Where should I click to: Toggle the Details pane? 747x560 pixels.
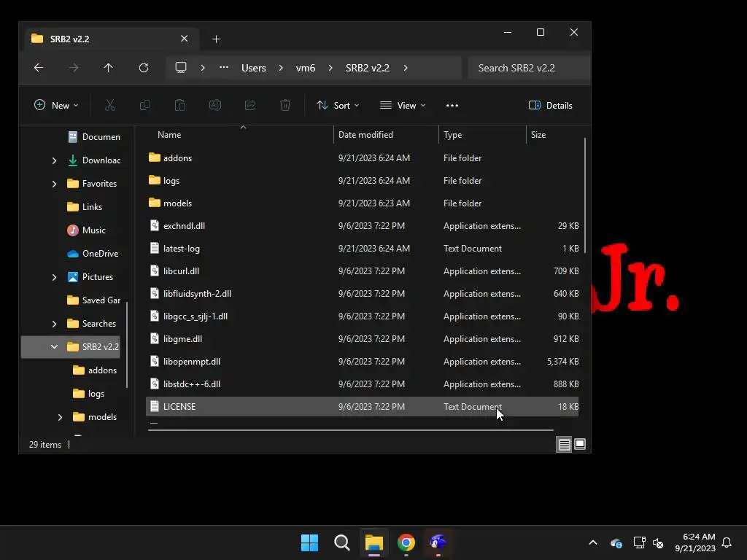tap(551, 105)
